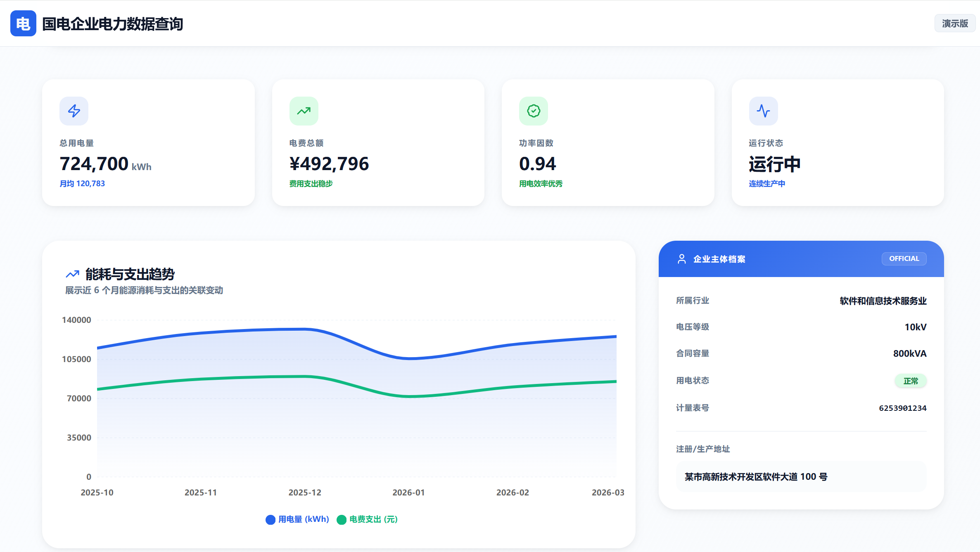Click the 连续生产中 text
980x552 pixels.
click(x=767, y=184)
